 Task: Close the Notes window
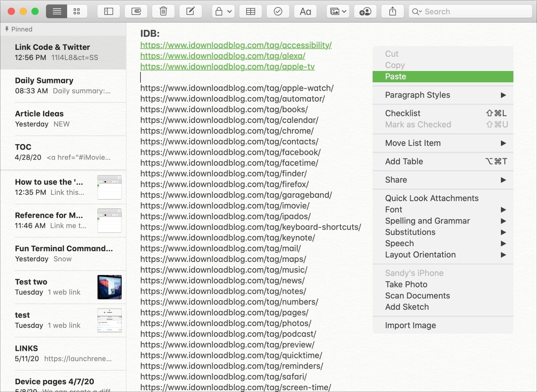tap(11, 12)
